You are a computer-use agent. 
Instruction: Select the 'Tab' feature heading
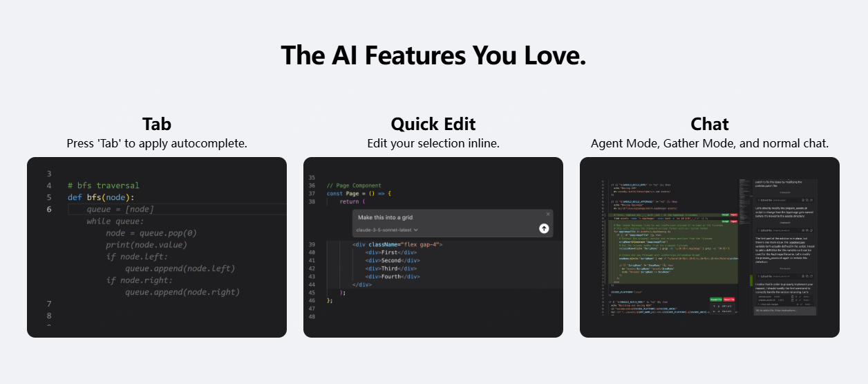pos(157,124)
